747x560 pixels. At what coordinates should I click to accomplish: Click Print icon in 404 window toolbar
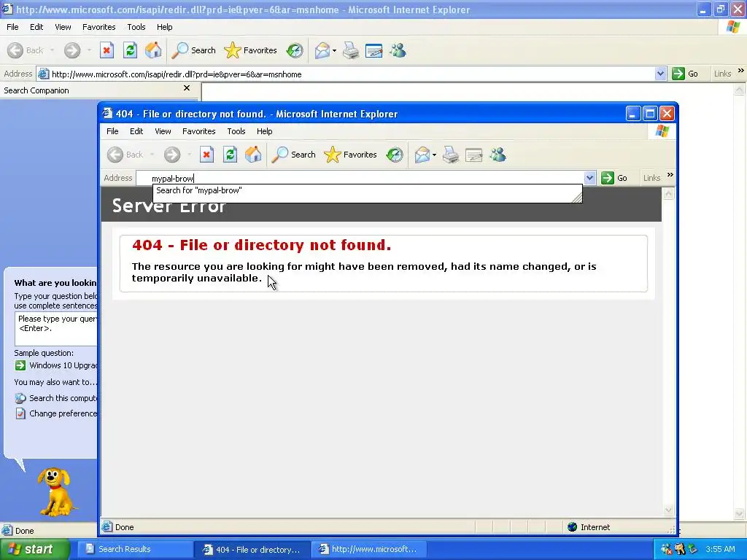pyautogui.click(x=451, y=155)
